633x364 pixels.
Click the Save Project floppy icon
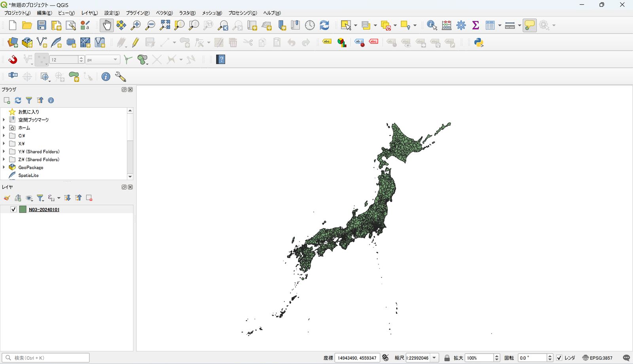42,25
